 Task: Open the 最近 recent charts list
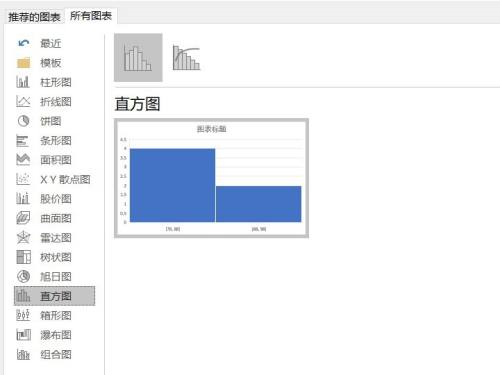[39, 43]
